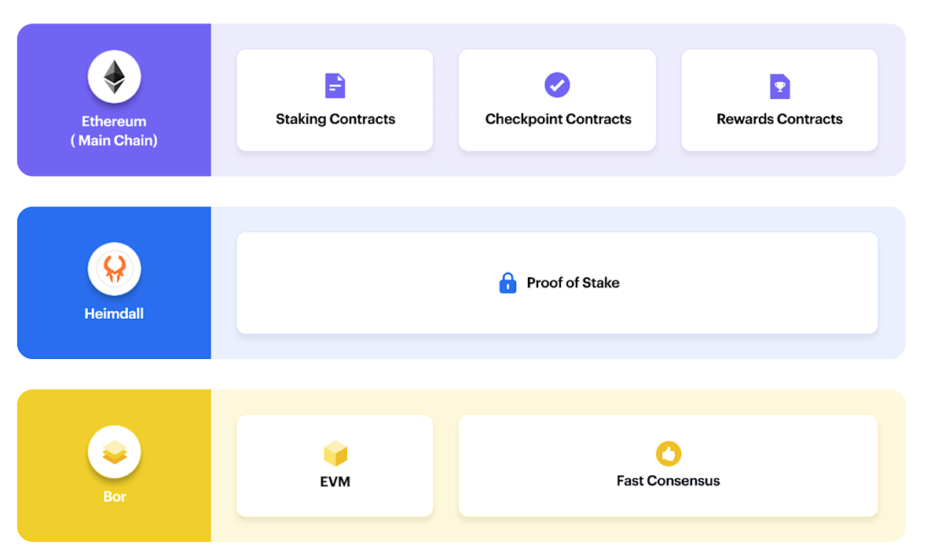Click the Fast Consensus thumbs-up icon
Image resolution: width=927 pixels, height=560 pixels.
pyautogui.click(x=668, y=454)
